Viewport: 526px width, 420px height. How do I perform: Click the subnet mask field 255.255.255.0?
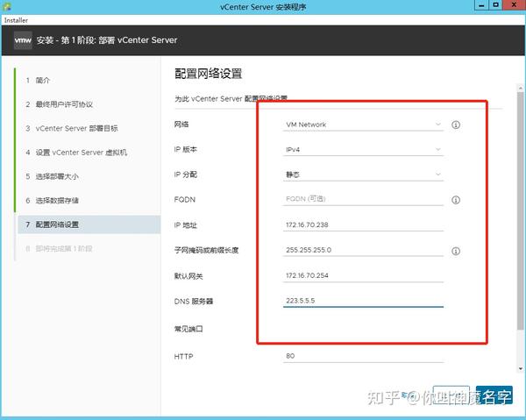coord(363,250)
